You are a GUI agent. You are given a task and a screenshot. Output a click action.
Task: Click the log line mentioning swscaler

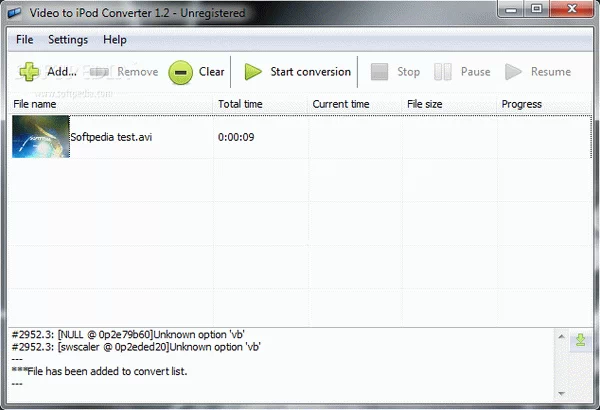pos(136,347)
